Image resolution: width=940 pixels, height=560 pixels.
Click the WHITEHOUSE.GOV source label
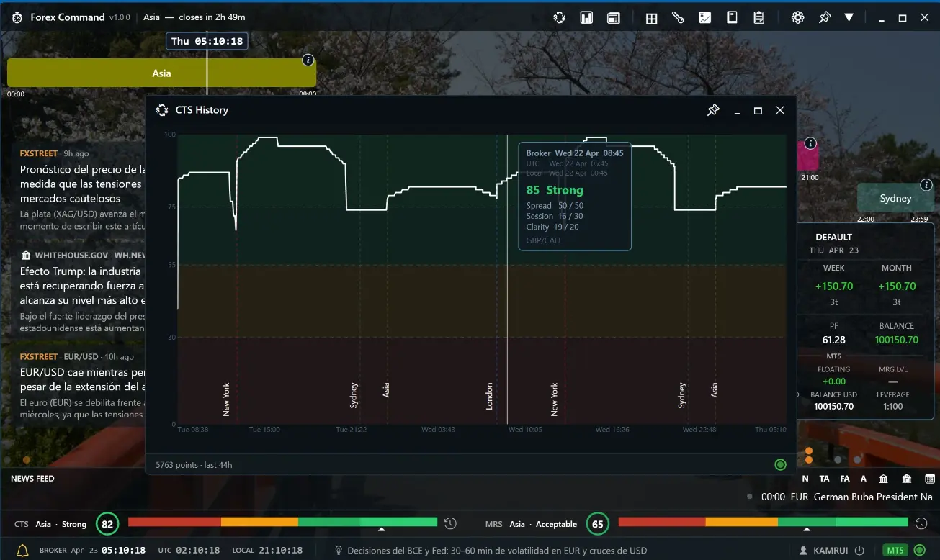[x=71, y=255]
